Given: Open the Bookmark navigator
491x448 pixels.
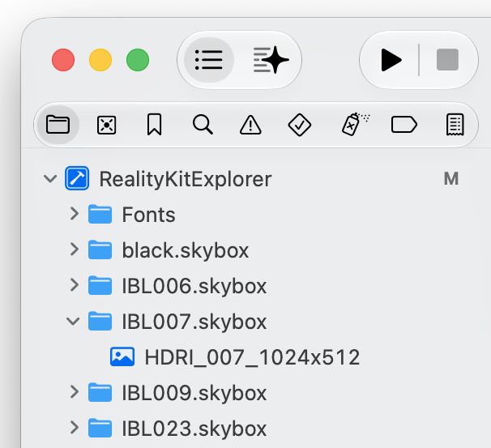Looking at the screenshot, I should pos(155,125).
